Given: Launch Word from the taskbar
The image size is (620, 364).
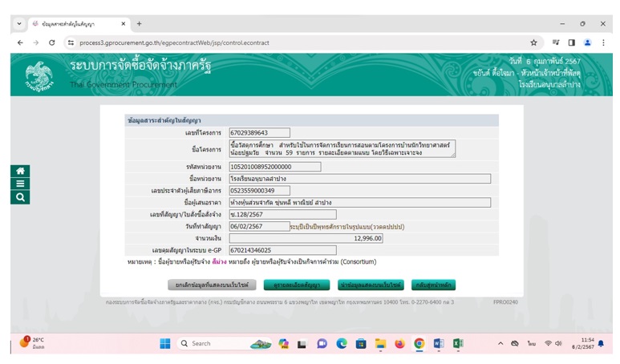Looking at the screenshot, I should pyautogui.click(x=439, y=343).
